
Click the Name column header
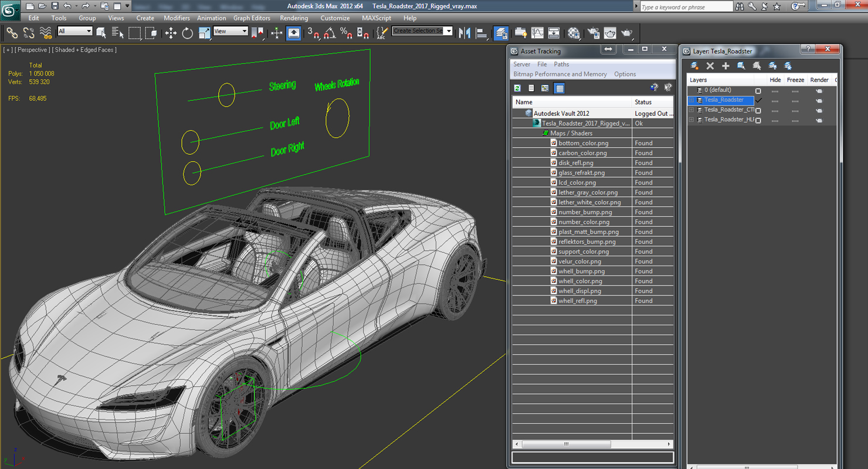click(572, 102)
